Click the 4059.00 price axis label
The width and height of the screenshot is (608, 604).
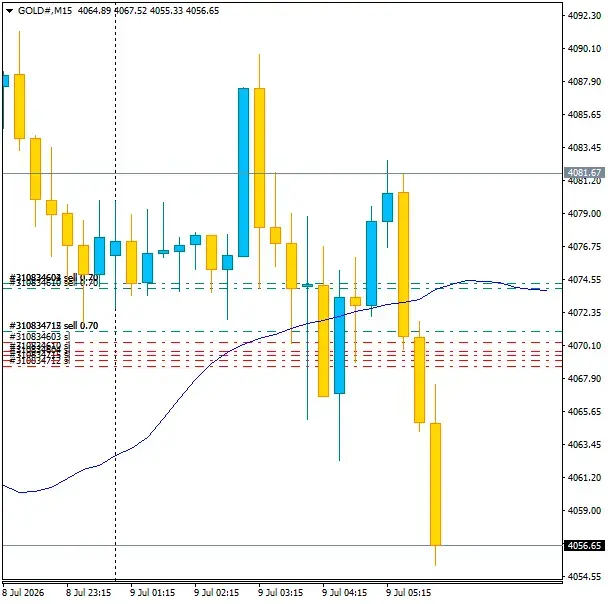[584, 510]
